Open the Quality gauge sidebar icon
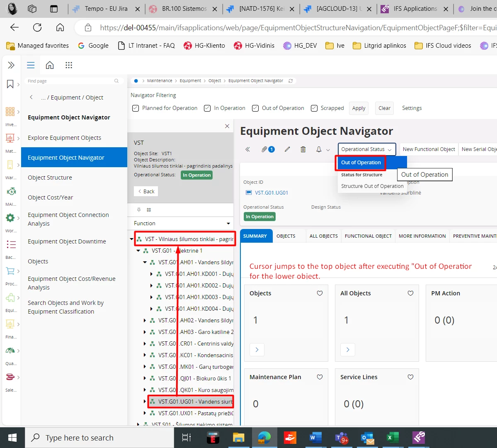The height and width of the screenshot is (448, 497). pos(10,351)
